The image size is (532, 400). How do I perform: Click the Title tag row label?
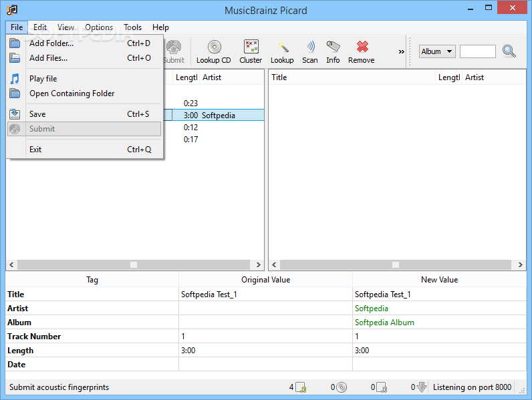pyautogui.click(x=16, y=294)
